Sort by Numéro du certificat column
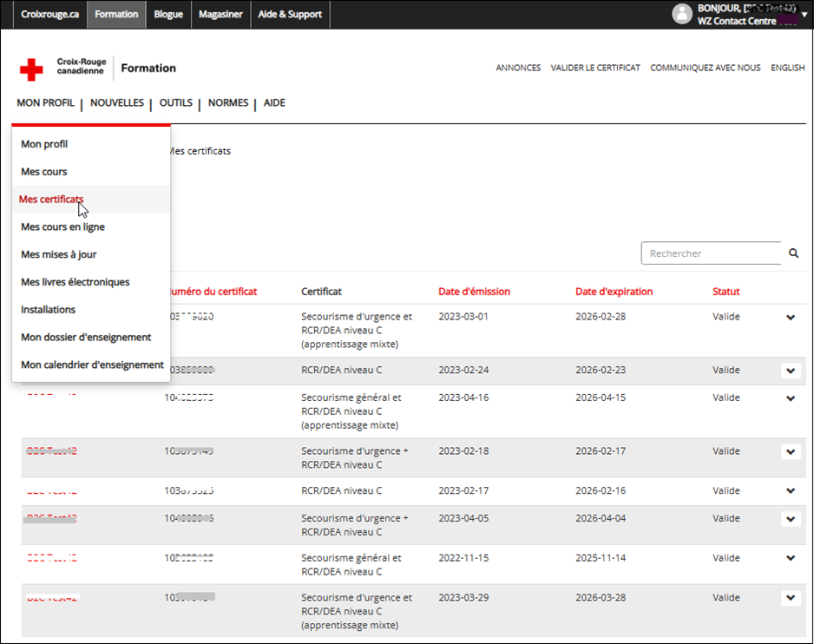 click(213, 292)
